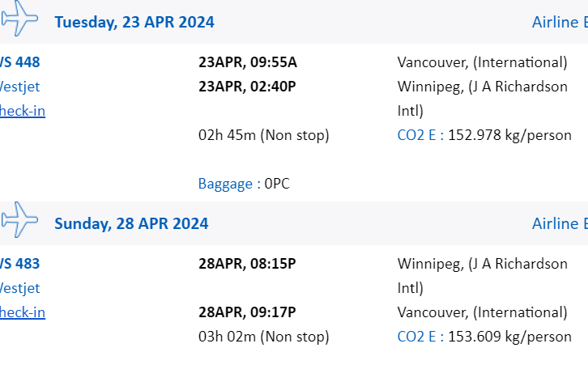Image resolution: width=588 pixels, height=369 pixels.
Task: Select the Tuesday, 23 APR 2024 header
Action: coord(134,22)
